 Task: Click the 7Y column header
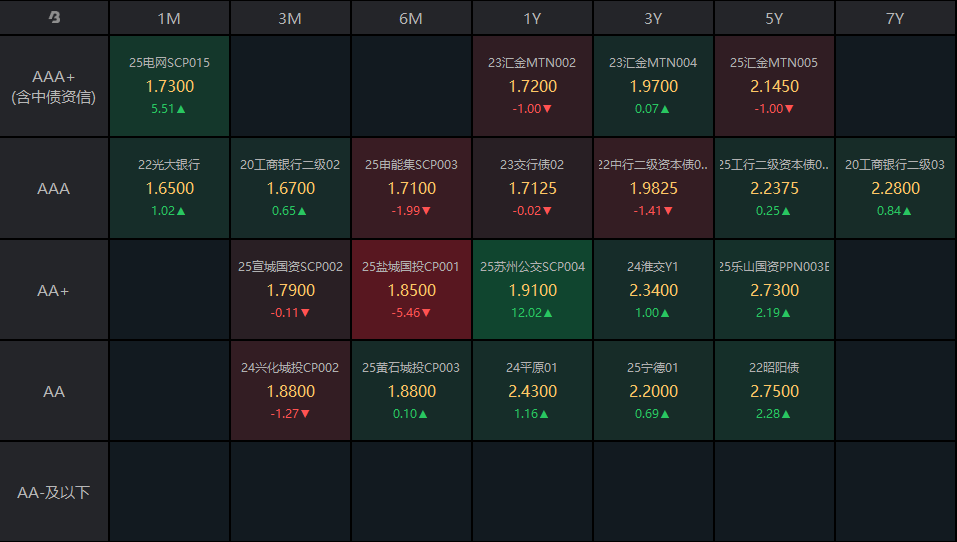[895, 18]
